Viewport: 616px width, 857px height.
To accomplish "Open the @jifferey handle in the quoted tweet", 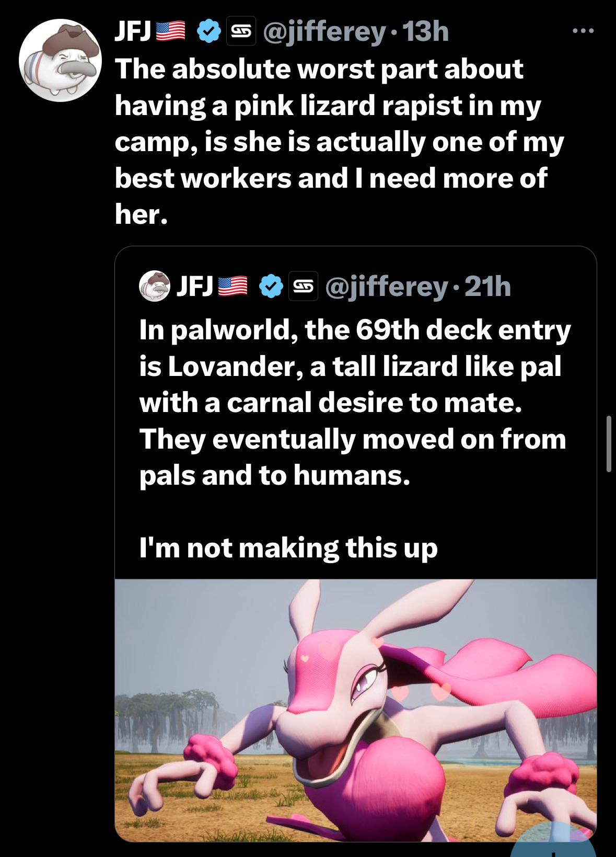I will tap(387, 287).
